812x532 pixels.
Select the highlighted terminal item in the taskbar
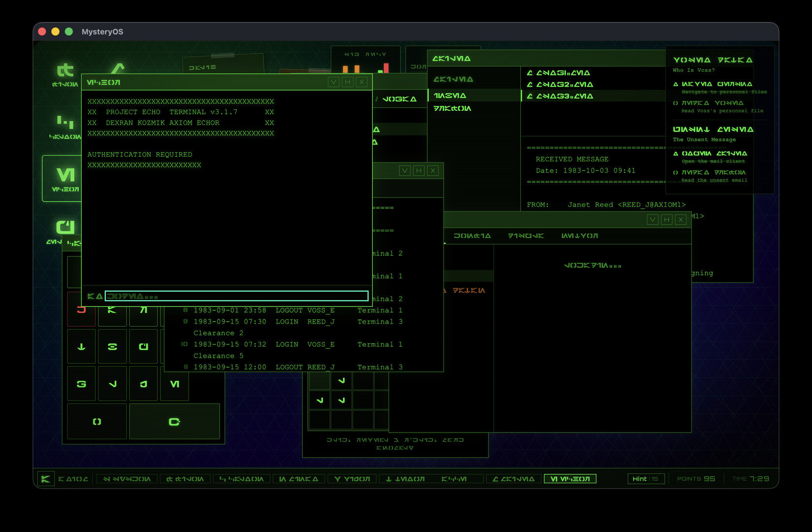pyautogui.click(x=570, y=478)
